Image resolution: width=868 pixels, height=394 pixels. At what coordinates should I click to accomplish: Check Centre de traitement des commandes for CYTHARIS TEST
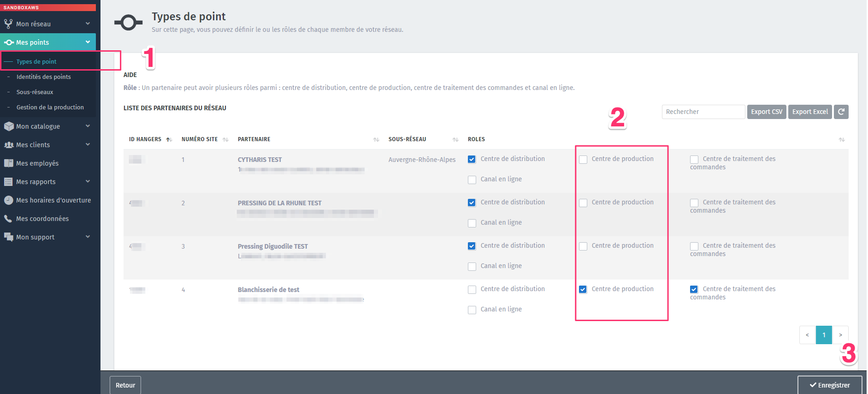tap(694, 159)
